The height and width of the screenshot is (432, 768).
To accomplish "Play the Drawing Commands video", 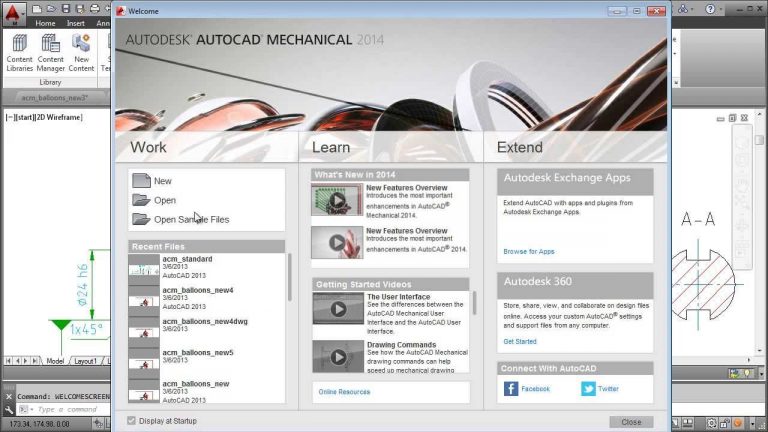I will pos(338,357).
